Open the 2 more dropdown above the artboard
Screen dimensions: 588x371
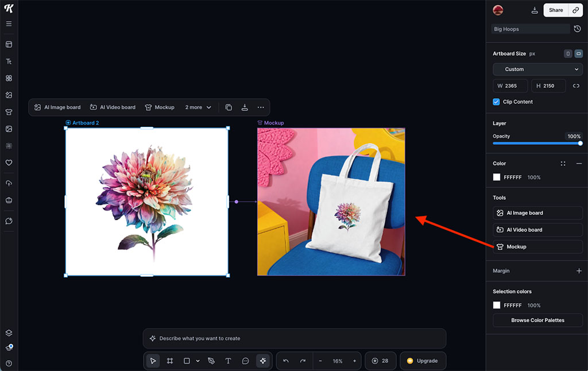pyautogui.click(x=198, y=107)
